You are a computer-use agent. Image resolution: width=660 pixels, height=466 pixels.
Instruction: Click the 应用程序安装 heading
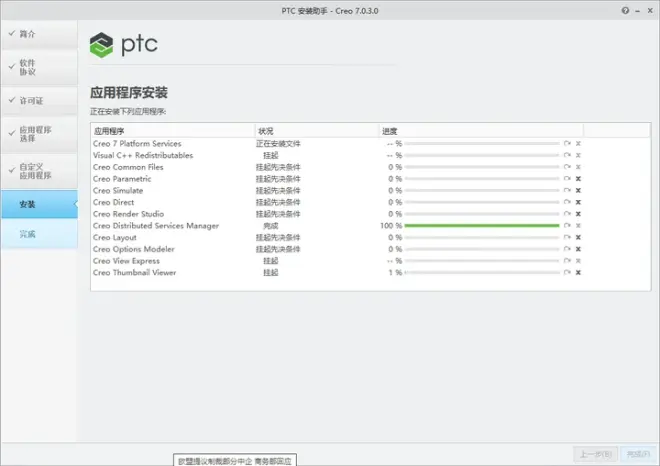click(x=129, y=93)
